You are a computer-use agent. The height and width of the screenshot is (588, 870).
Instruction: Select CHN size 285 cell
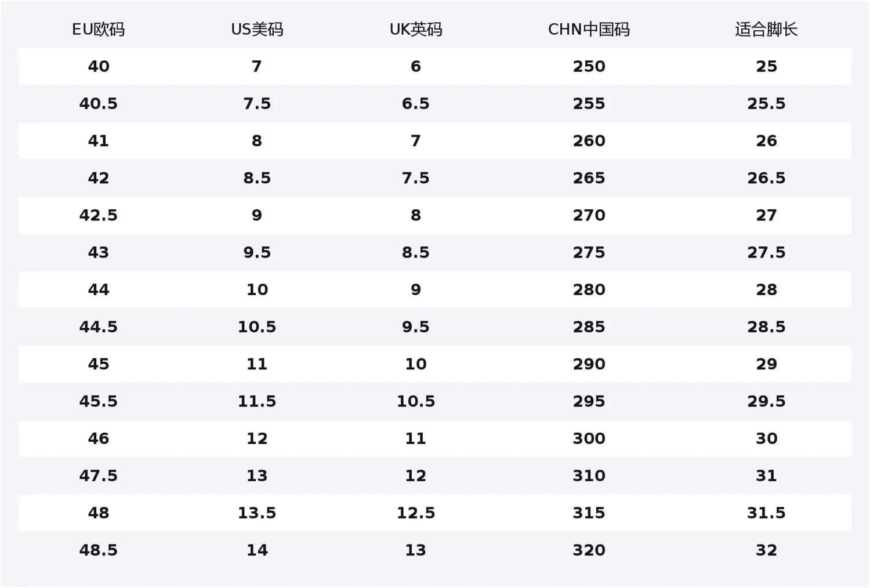point(589,326)
